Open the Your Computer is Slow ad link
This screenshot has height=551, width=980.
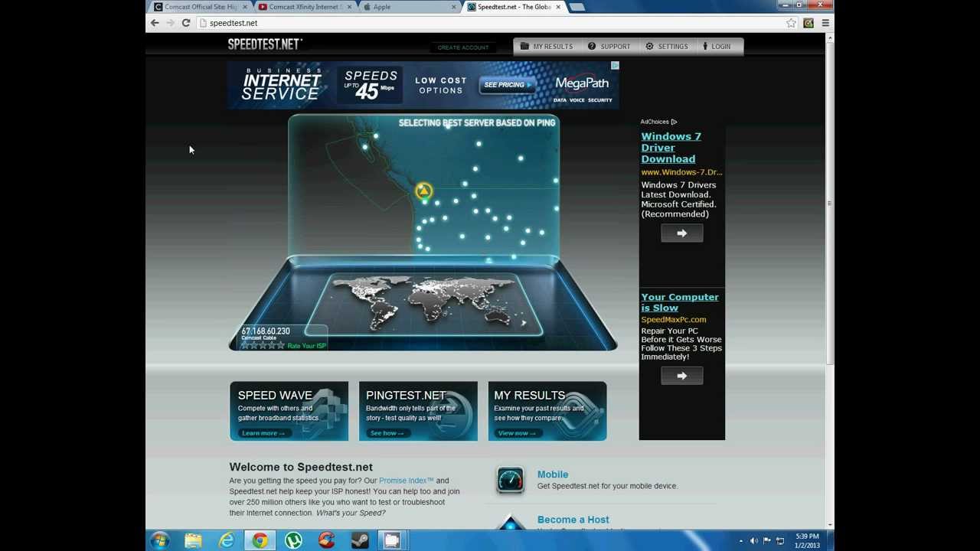click(680, 302)
